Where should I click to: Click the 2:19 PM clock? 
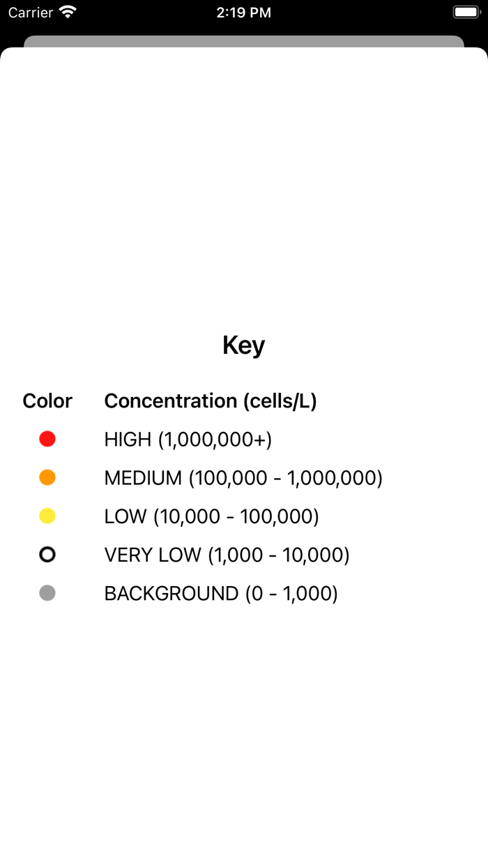(x=243, y=12)
